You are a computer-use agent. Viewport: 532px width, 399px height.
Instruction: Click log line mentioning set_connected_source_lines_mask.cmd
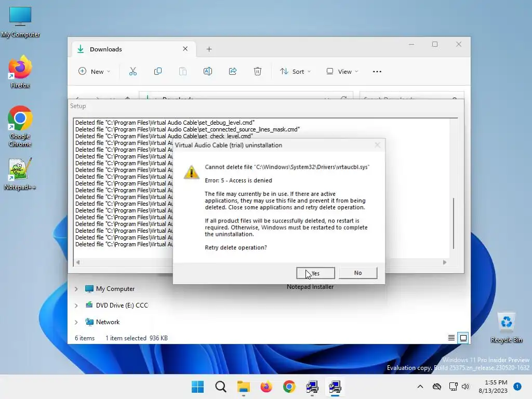click(x=188, y=129)
